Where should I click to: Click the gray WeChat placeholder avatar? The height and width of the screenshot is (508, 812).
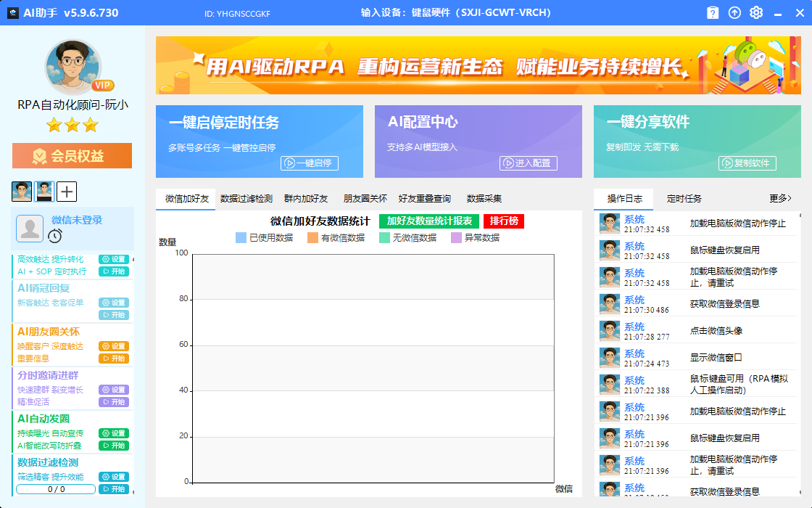point(30,229)
